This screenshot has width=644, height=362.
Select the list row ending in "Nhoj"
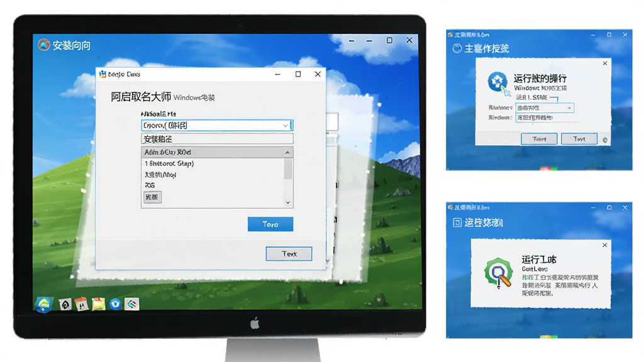[212, 175]
